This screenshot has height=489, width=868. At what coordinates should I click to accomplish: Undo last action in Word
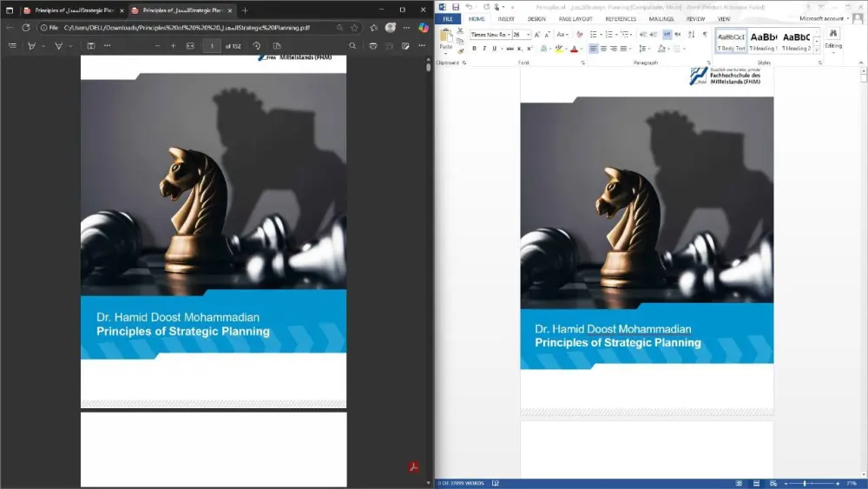pyautogui.click(x=469, y=7)
